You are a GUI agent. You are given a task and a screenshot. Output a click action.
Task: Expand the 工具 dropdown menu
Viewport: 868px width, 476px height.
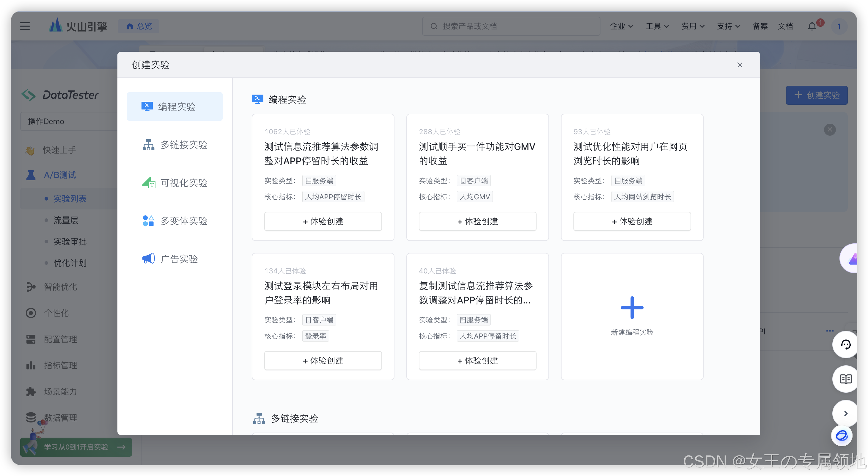657,26
